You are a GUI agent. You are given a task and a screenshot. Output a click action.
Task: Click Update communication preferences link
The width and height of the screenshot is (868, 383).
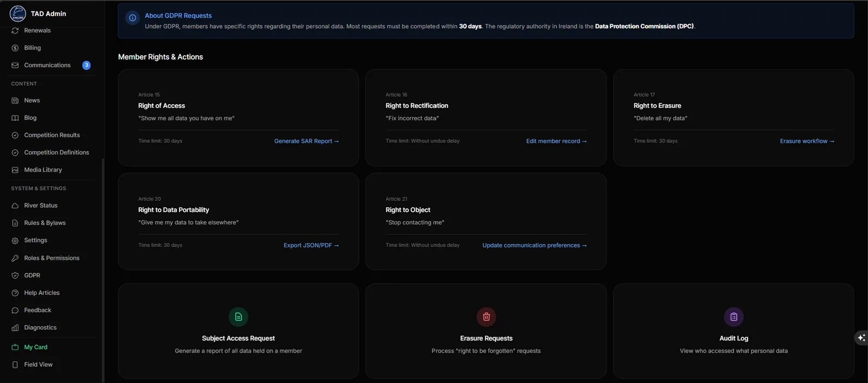tap(535, 245)
